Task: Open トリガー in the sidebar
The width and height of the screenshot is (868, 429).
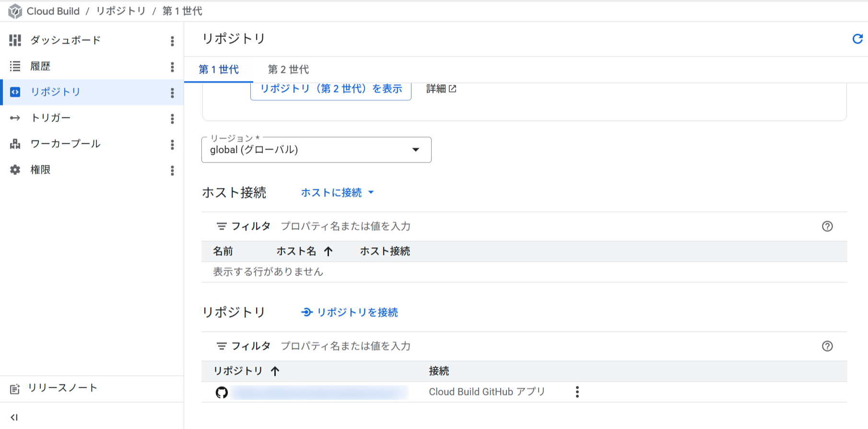Action: (x=50, y=118)
